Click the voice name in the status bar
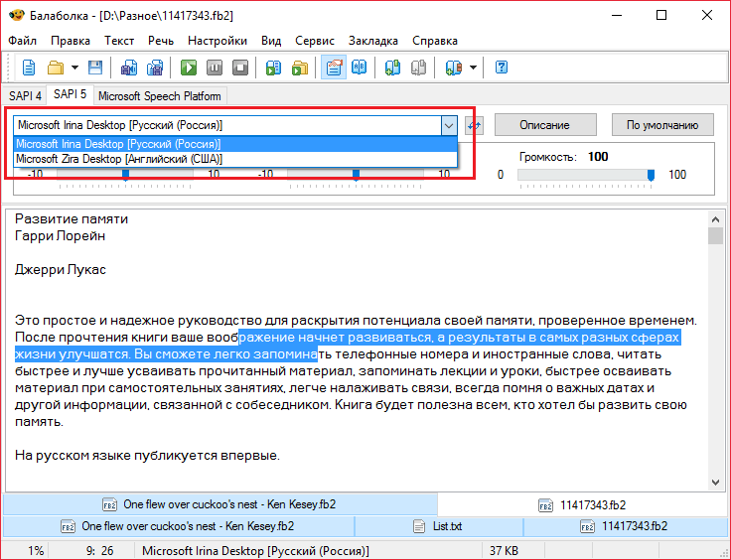 pos(255,551)
